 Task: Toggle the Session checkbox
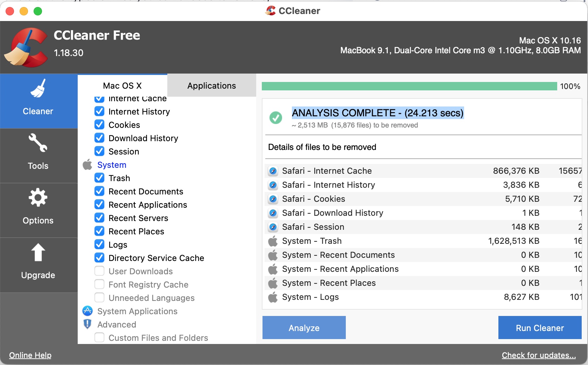(99, 151)
